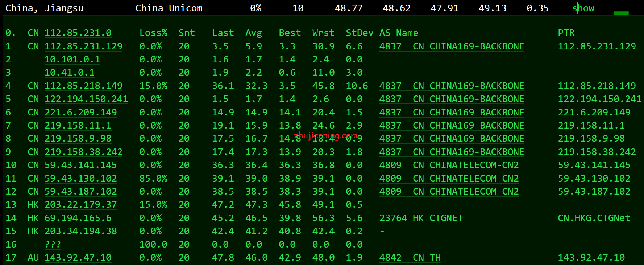Select 15.0% loss value in hop 13
Viewport: 644px width, 265px height.
(x=153, y=205)
